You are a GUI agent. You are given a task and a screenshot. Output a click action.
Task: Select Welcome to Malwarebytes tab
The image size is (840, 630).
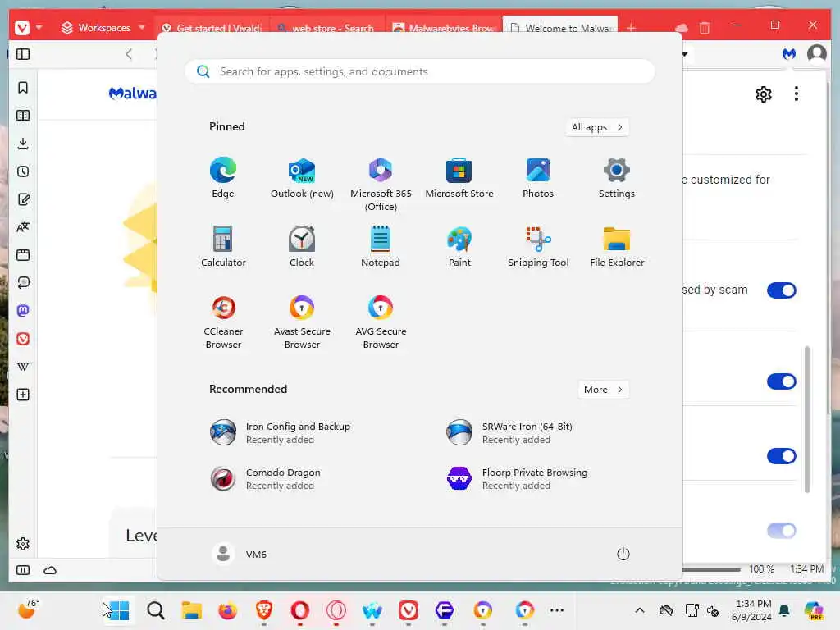coord(559,27)
